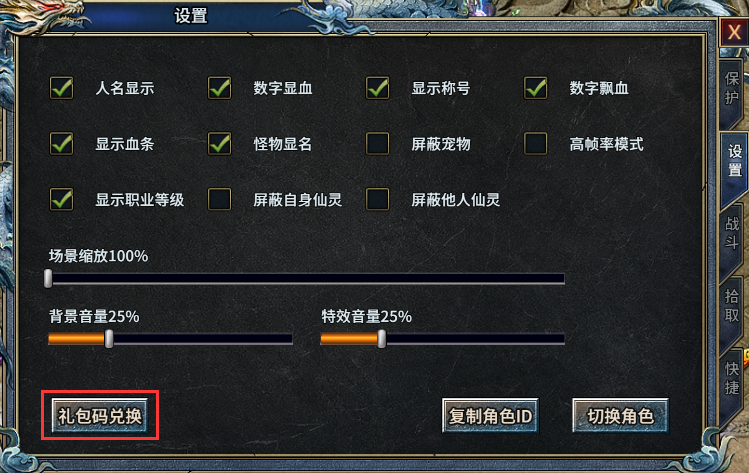
Task: Switch to the 战斗 side tab
Action: coord(732,233)
